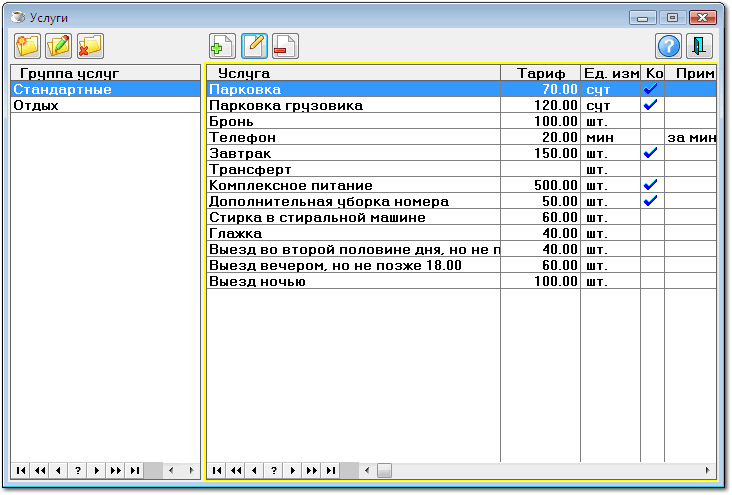Click the delete service group folder icon

click(x=90, y=45)
